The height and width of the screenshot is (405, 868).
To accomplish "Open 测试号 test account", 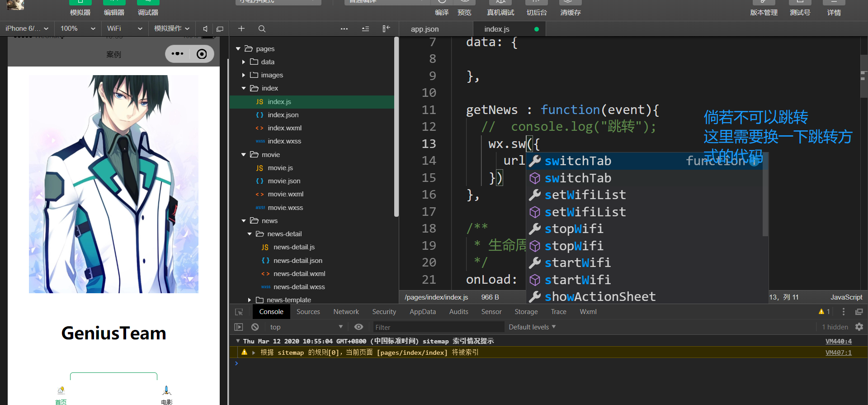I will [800, 9].
